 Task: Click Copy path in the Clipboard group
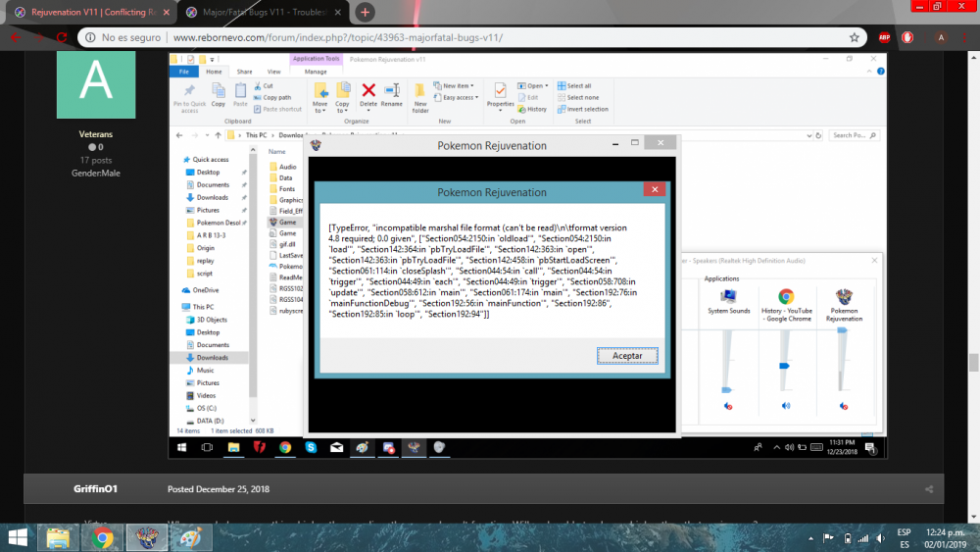click(x=272, y=97)
